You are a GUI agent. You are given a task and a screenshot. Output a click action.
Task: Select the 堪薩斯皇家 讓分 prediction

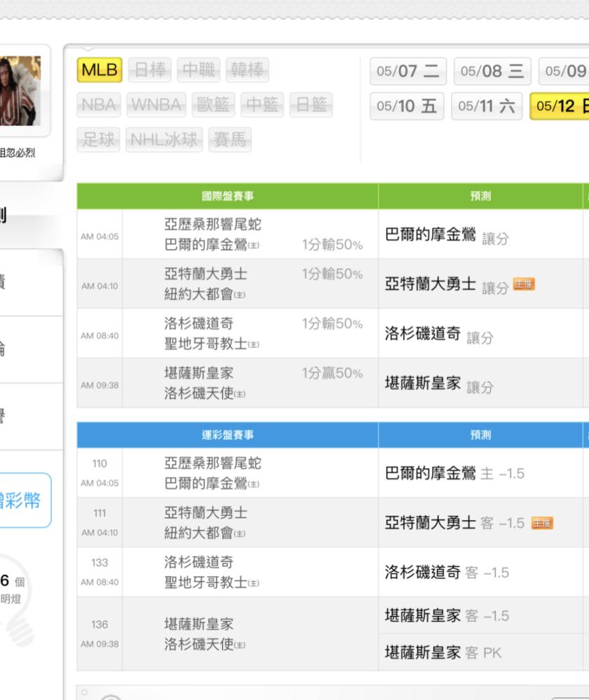pyautogui.click(x=439, y=384)
